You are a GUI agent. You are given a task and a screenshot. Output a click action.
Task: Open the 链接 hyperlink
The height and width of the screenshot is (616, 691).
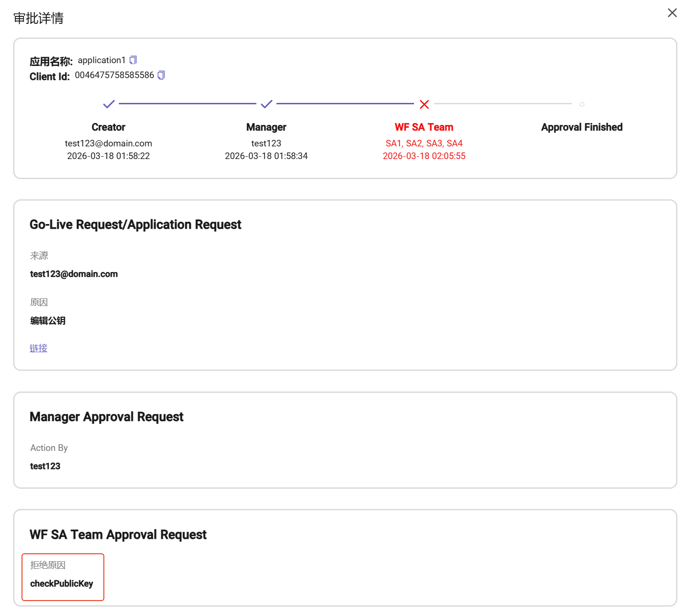(x=38, y=348)
